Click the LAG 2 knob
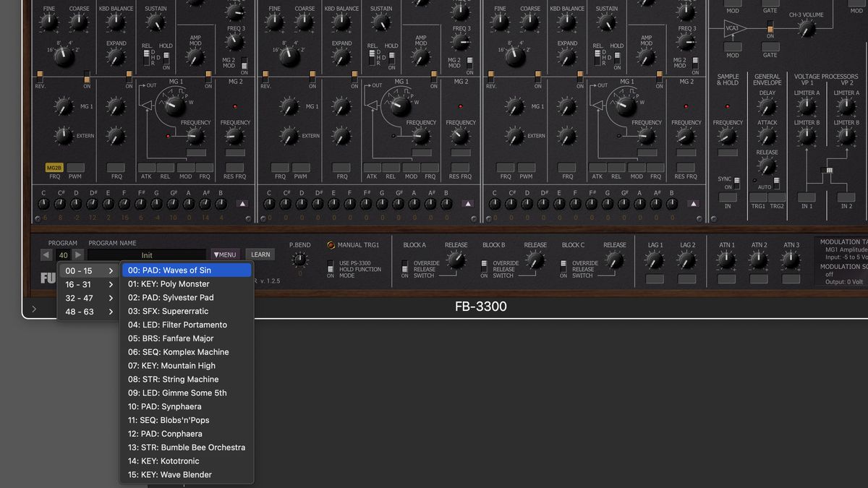Image resolution: width=868 pixels, height=488 pixels. point(688,261)
